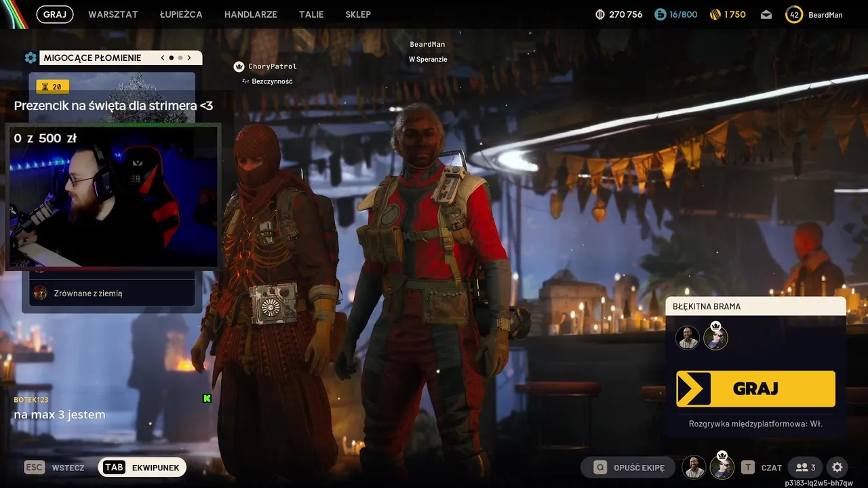Go to next event with right chevron
The image size is (868, 488).
[x=189, y=58]
